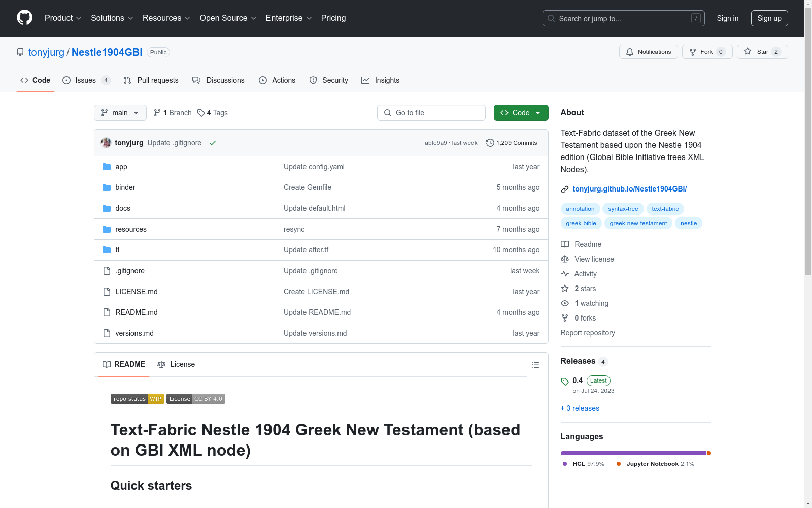Click the Notifications button
812x508 pixels.
(x=649, y=52)
